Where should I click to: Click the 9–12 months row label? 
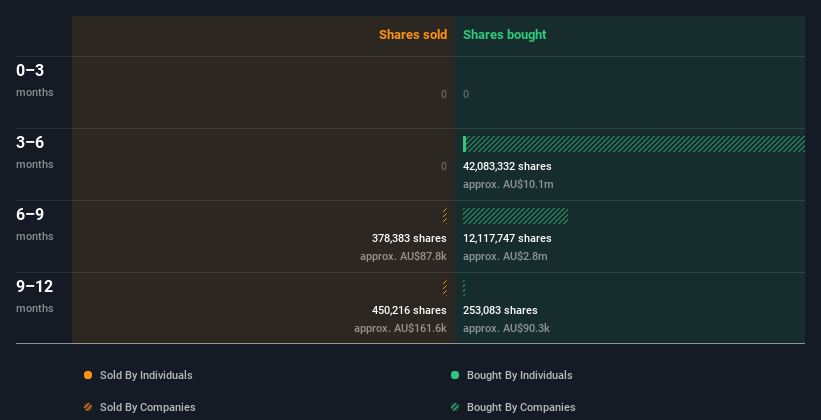pyautogui.click(x=35, y=296)
